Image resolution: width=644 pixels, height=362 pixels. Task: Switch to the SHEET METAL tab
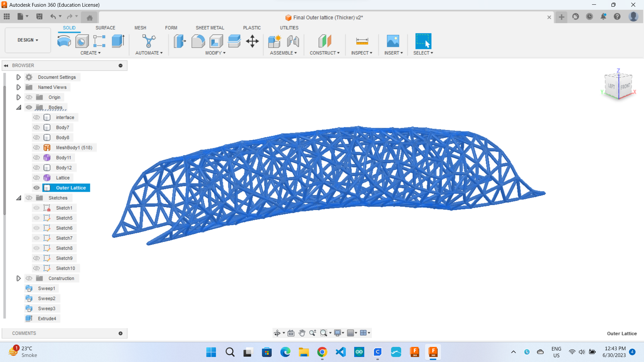pos(210,28)
